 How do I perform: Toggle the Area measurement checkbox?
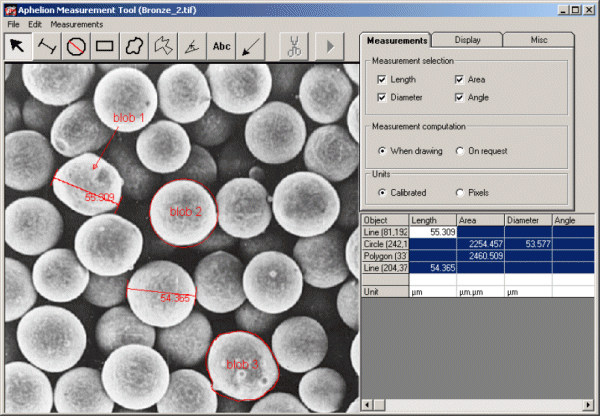pyautogui.click(x=459, y=79)
